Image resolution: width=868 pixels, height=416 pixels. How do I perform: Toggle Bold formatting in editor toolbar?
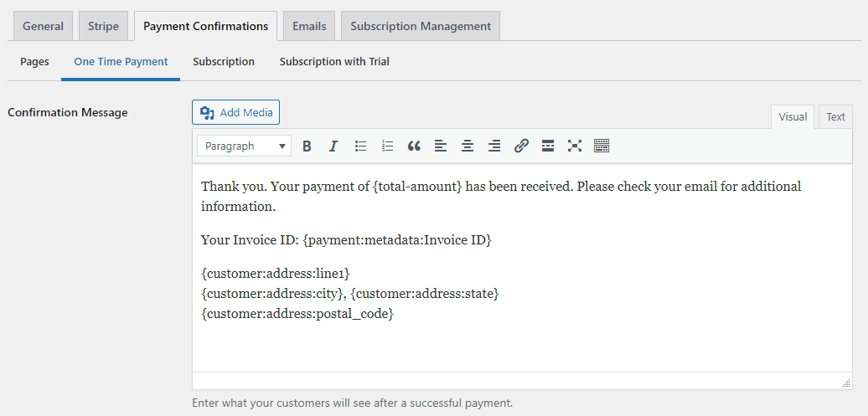click(307, 146)
